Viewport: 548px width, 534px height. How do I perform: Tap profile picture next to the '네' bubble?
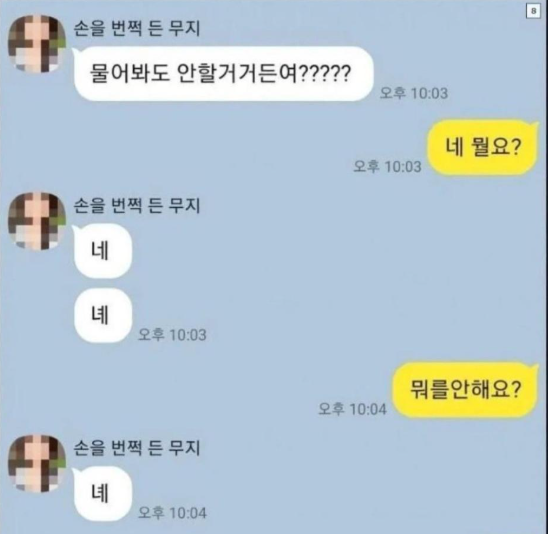(x=37, y=221)
